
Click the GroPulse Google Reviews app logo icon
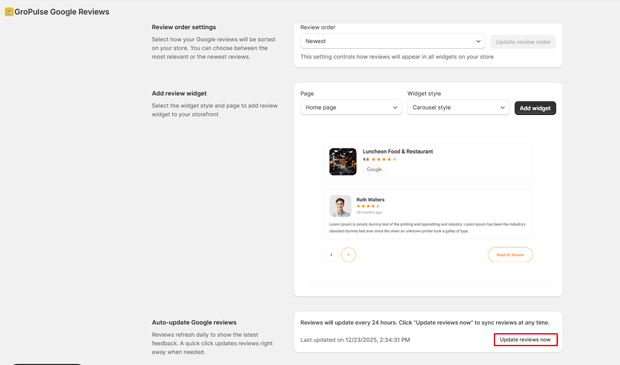[9, 12]
